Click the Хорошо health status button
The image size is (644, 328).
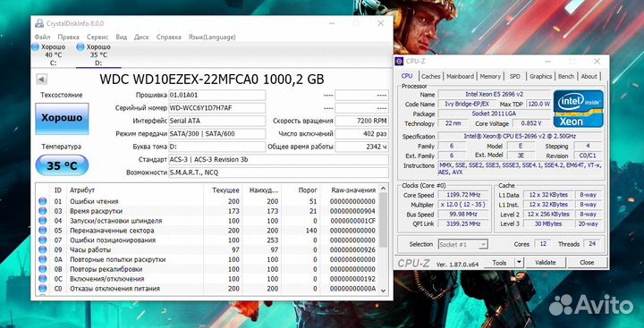click(x=62, y=118)
